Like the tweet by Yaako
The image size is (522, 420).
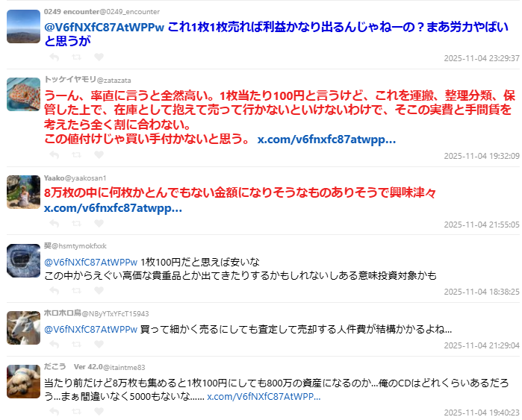[x=99, y=224]
